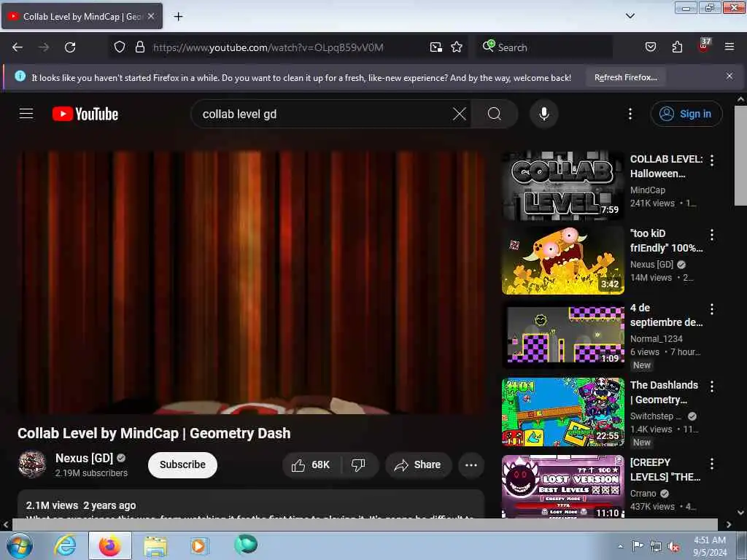View site info via the padlock icon

point(139,47)
